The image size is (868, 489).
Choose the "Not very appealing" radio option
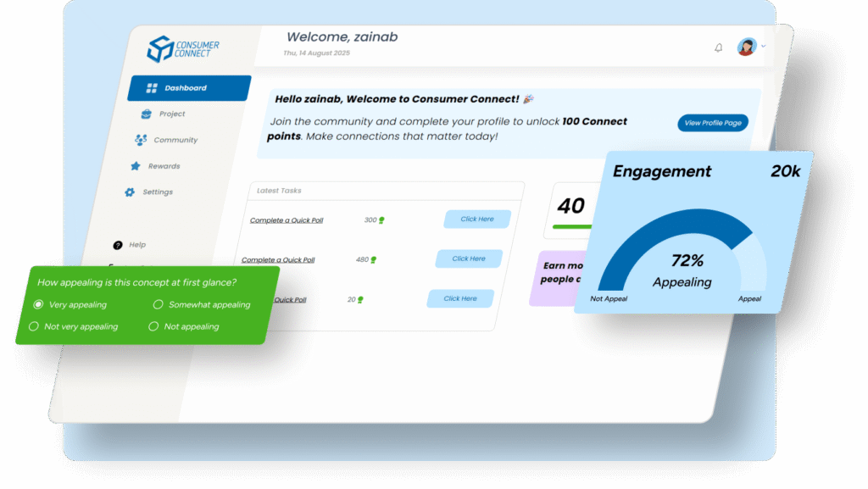[x=34, y=326]
